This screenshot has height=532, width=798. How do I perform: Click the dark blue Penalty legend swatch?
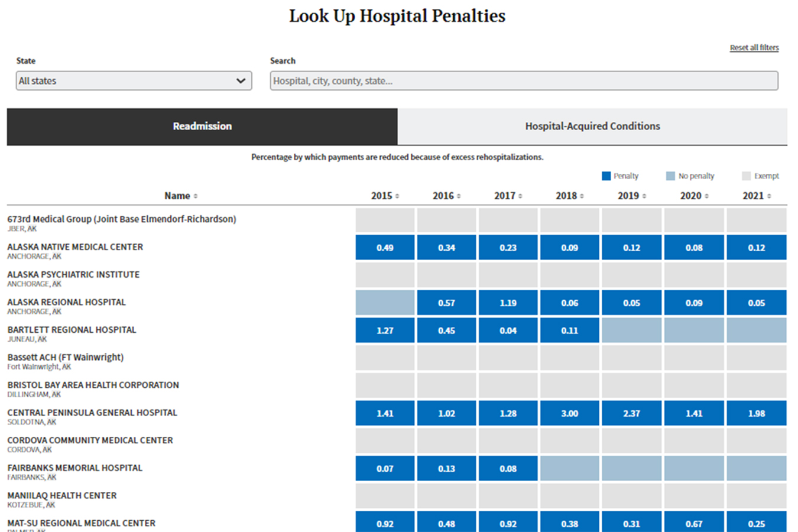[x=606, y=176]
